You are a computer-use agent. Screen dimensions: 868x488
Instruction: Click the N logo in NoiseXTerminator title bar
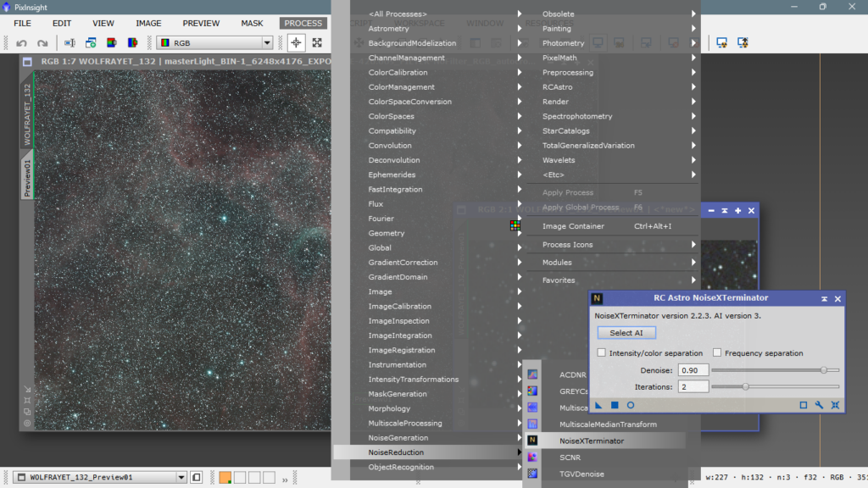point(597,298)
